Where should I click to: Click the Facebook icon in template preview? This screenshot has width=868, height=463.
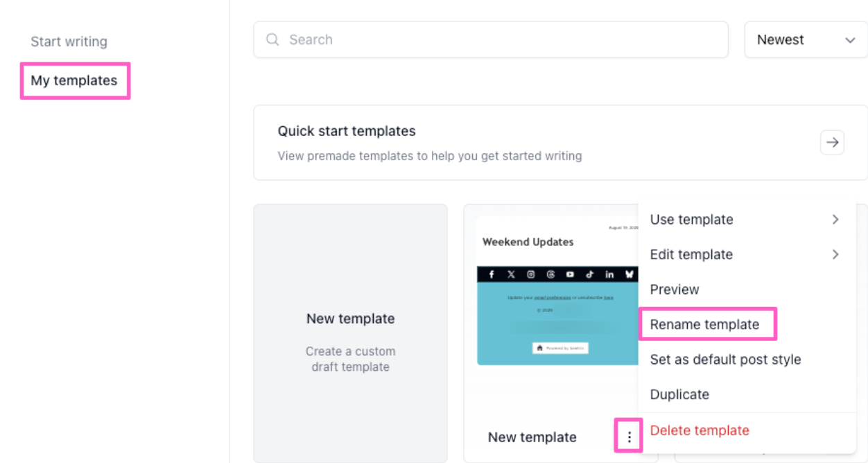492,274
